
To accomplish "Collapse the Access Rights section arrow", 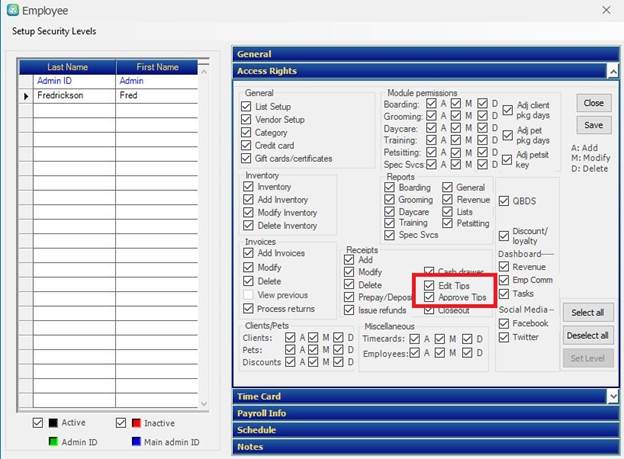I will coord(612,71).
